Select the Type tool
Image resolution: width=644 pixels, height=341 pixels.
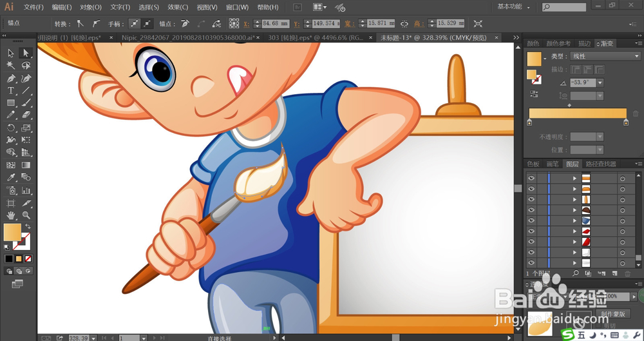pyautogui.click(x=11, y=90)
